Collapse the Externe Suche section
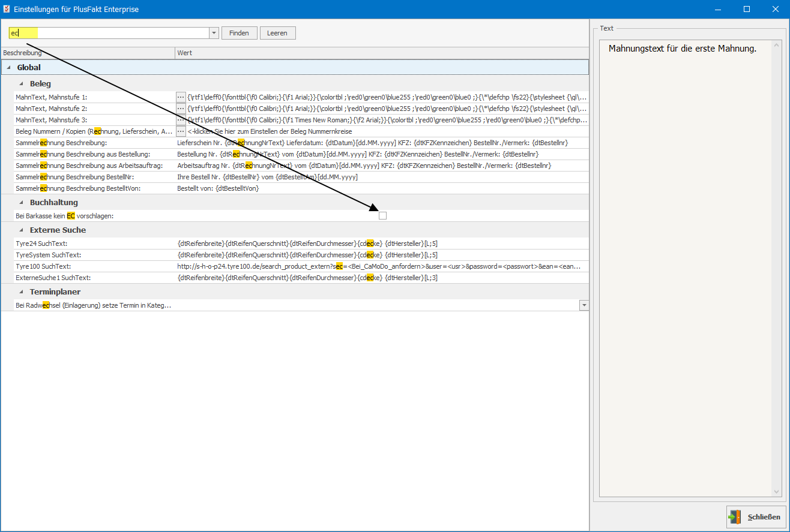 21,230
